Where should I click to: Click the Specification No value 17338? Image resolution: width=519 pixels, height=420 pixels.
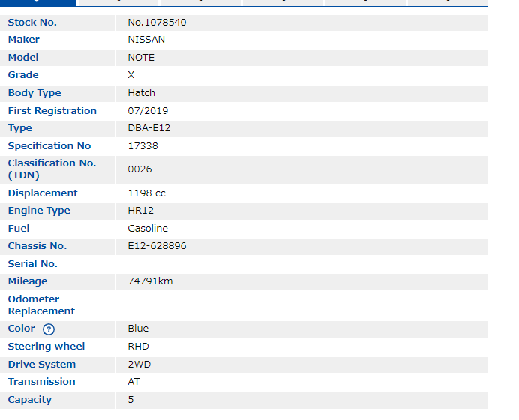[142, 146]
